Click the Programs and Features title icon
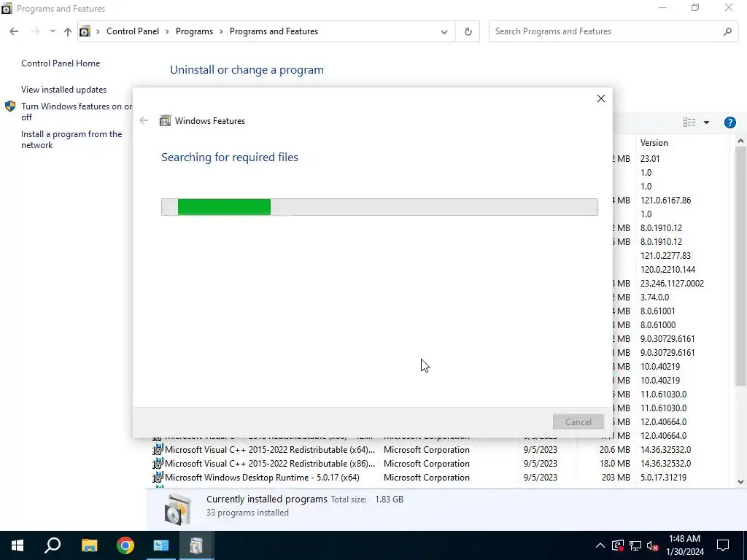The width and height of the screenshot is (747, 560). pyautogui.click(x=7, y=9)
